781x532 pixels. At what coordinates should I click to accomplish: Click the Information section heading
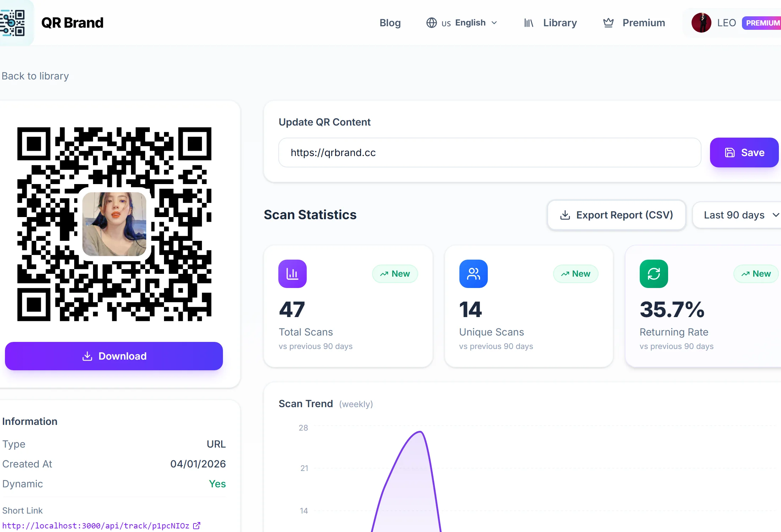pos(30,421)
